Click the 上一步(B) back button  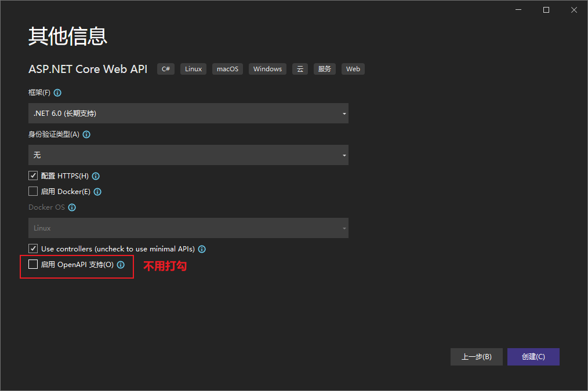point(476,357)
